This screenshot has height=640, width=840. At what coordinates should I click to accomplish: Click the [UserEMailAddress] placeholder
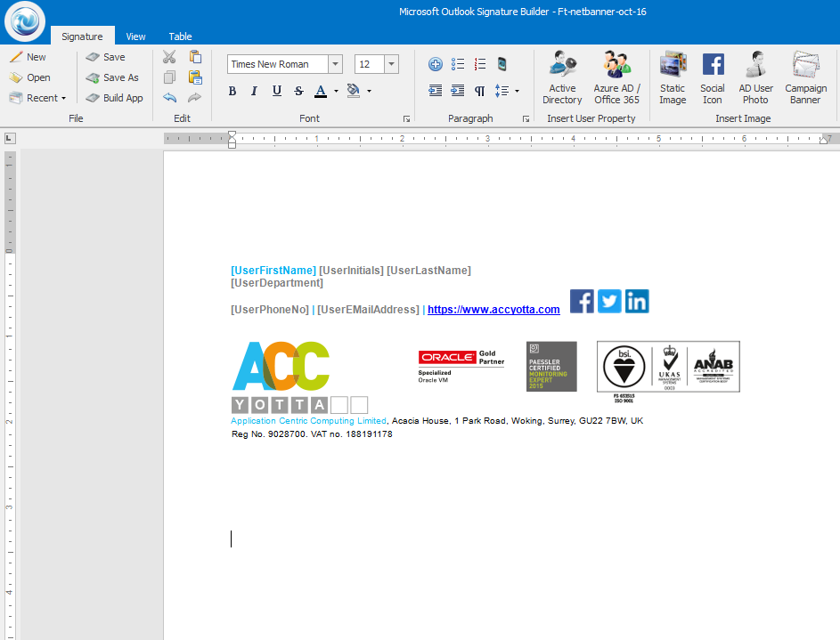tap(368, 309)
